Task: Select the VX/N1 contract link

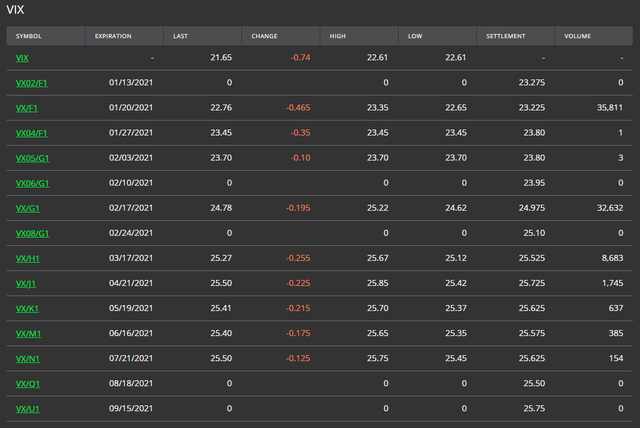Action: 27,358
